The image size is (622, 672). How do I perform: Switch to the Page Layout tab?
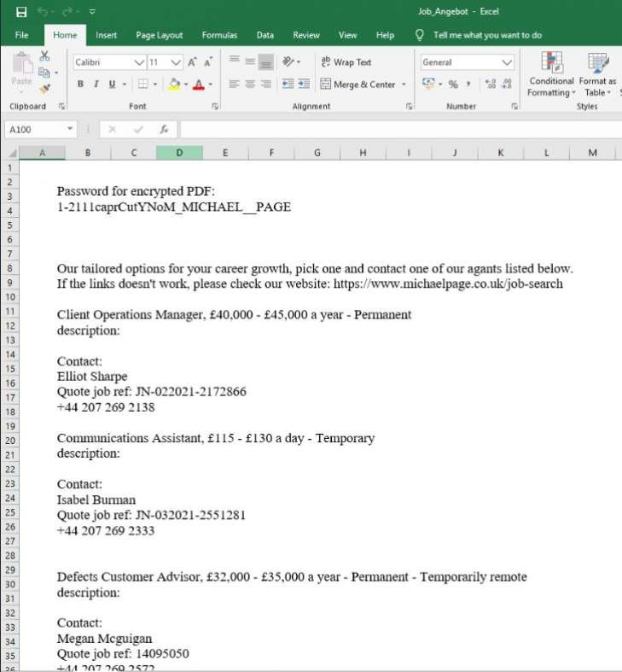(x=160, y=35)
